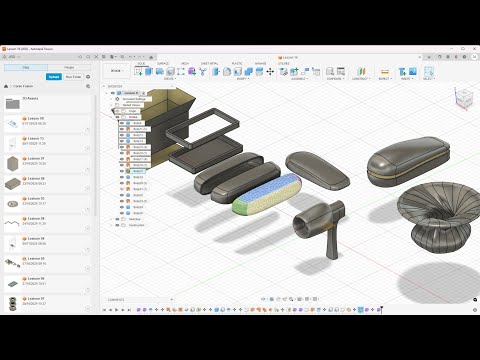The height and width of the screenshot is (360, 480).
Task: Click the Show Data Panel grid icon
Action: click(104, 57)
